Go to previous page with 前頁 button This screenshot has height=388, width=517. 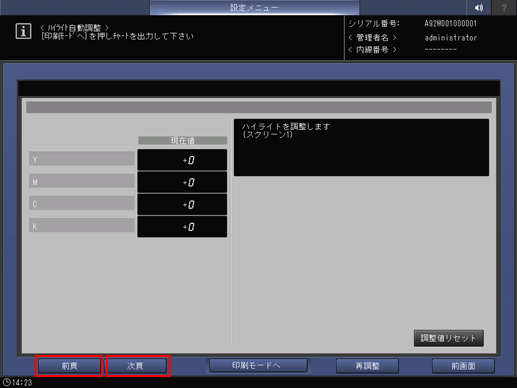click(69, 366)
